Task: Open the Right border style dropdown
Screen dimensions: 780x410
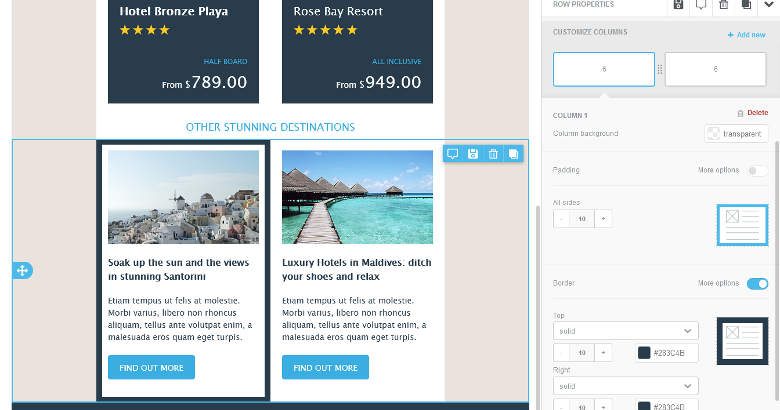Action: point(626,386)
